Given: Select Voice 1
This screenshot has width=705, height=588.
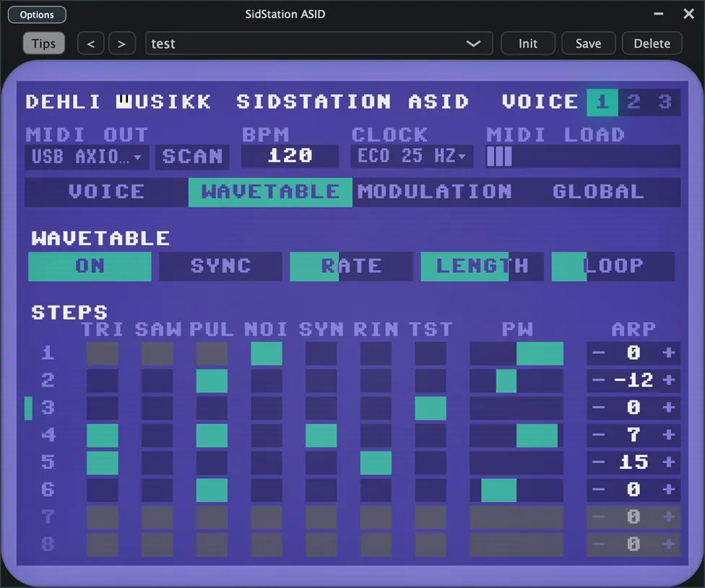Looking at the screenshot, I should click(x=602, y=102).
